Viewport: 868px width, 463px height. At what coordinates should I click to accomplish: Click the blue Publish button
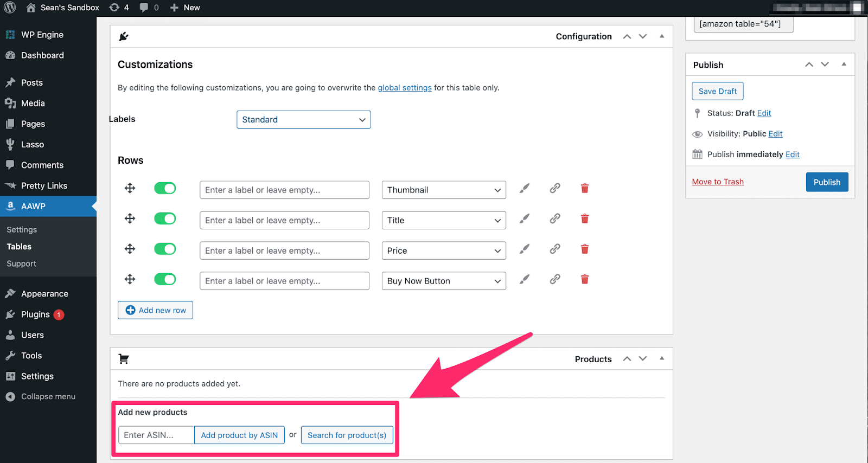(827, 182)
